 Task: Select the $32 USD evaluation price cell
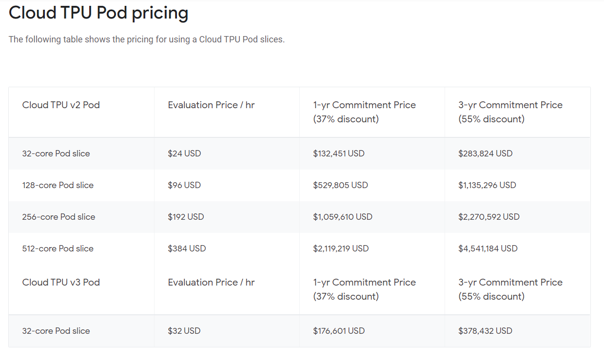[184, 331]
